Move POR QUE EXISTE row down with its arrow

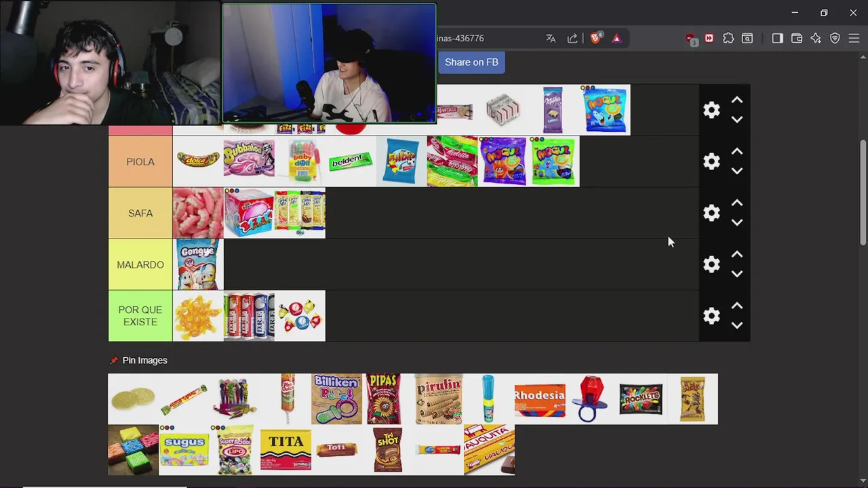(x=737, y=325)
